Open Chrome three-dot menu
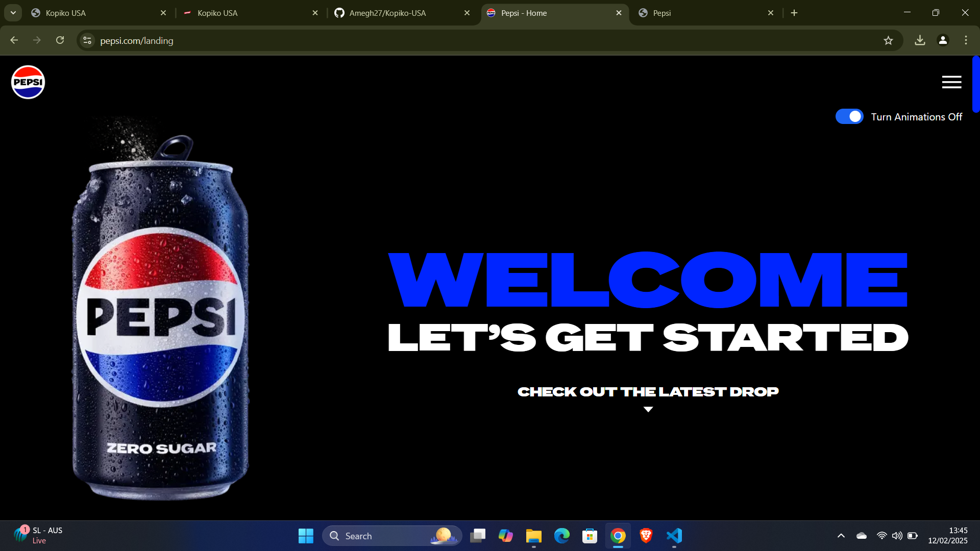This screenshot has width=980, height=551. click(966, 40)
